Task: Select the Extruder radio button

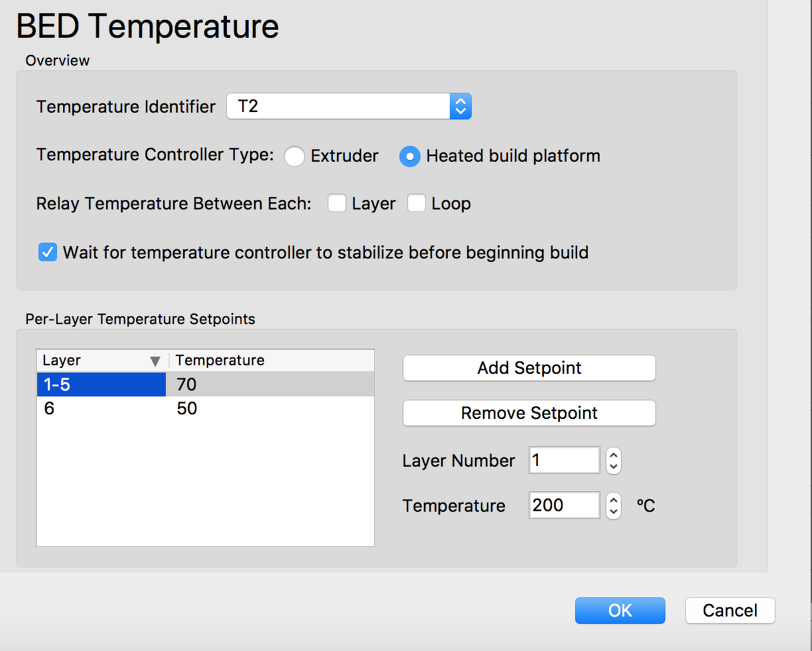Action: coord(295,156)
